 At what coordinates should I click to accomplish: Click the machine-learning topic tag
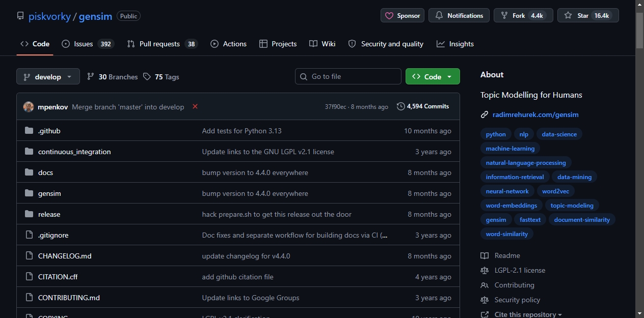510,149
